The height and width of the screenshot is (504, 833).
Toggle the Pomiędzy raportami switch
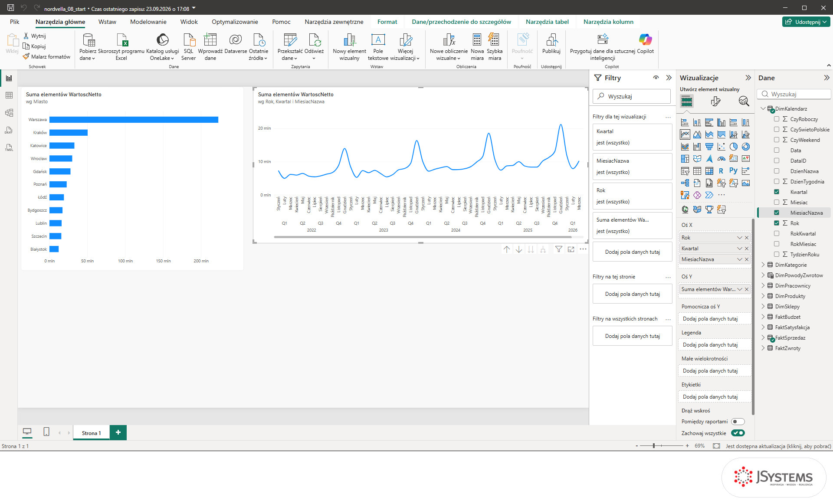(x=738, y=422)
